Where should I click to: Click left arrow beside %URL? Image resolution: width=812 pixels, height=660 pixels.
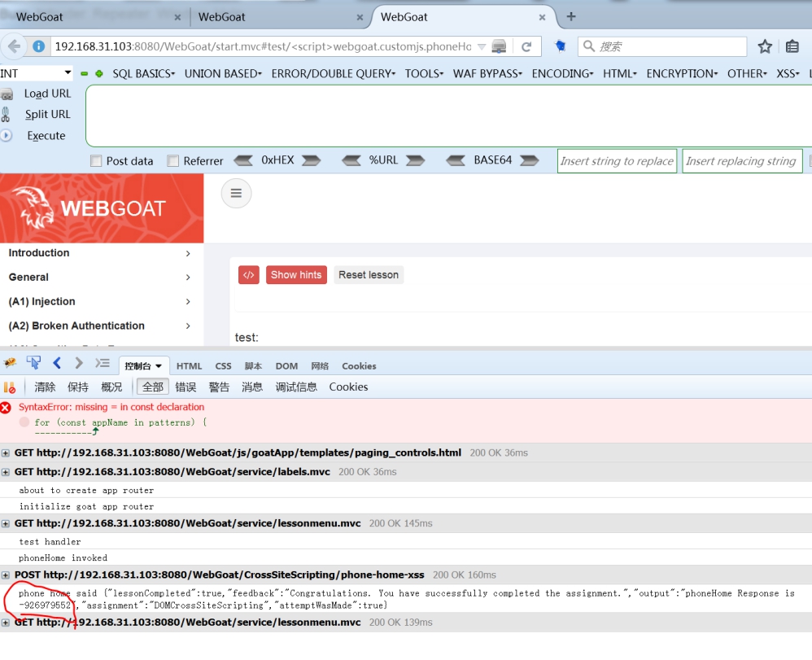pyautogui.click(x=351, y=160)
